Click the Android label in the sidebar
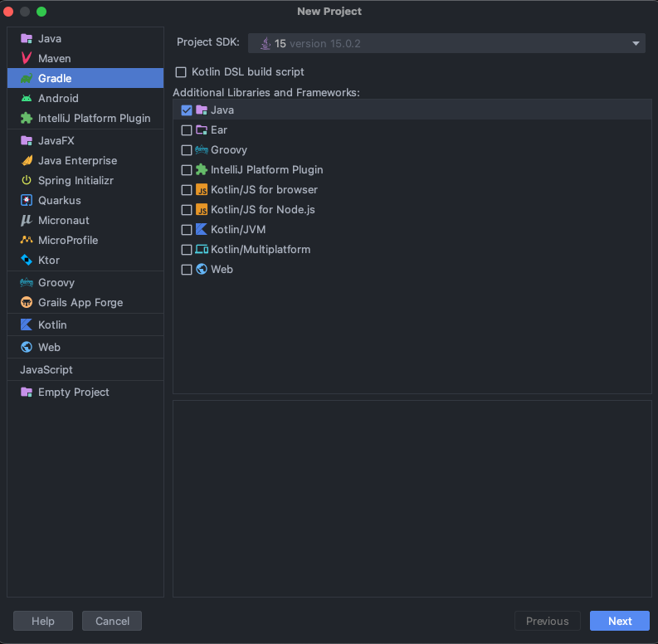This screenshot has height=644, width=658. click(x=58, y=98)
